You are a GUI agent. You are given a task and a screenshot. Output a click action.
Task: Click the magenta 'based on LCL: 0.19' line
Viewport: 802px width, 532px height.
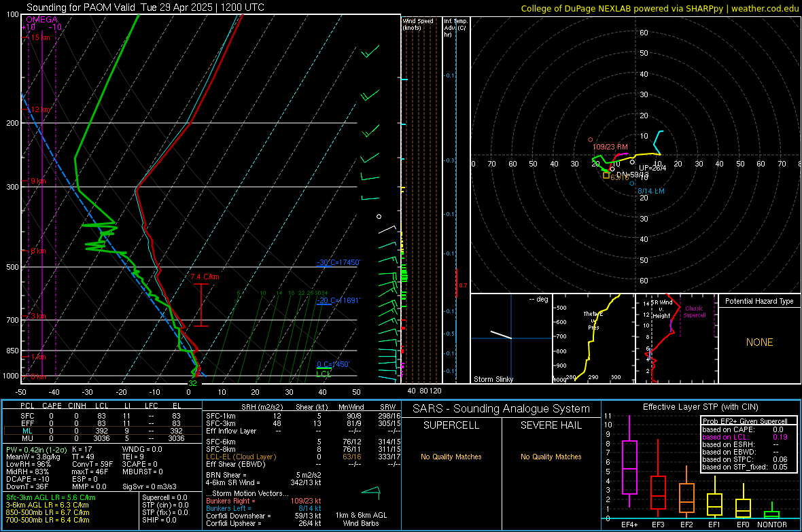pos(745,437)
